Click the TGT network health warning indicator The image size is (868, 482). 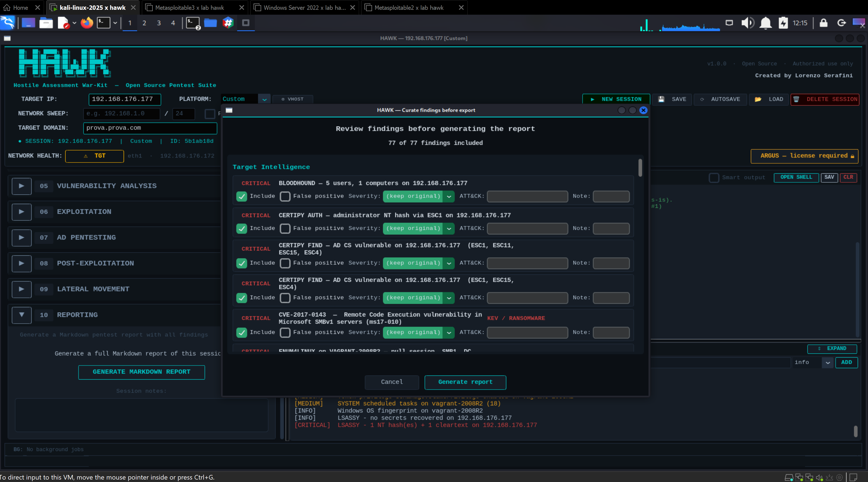click(94, 156)
